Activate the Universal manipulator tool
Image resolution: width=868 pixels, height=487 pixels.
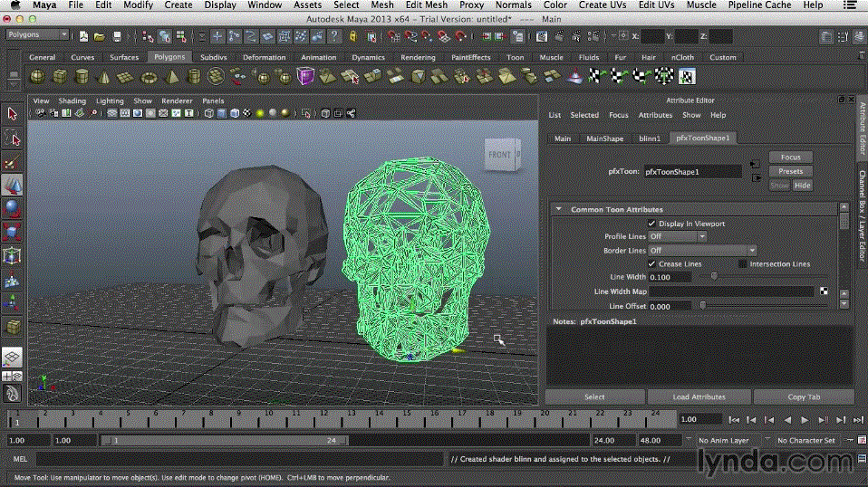12,256
